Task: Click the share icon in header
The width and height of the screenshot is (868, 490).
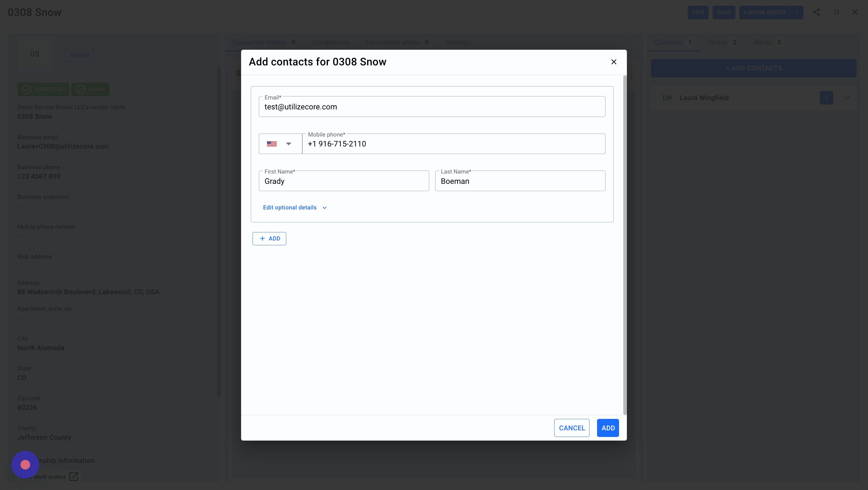Action: click(816, 12)
